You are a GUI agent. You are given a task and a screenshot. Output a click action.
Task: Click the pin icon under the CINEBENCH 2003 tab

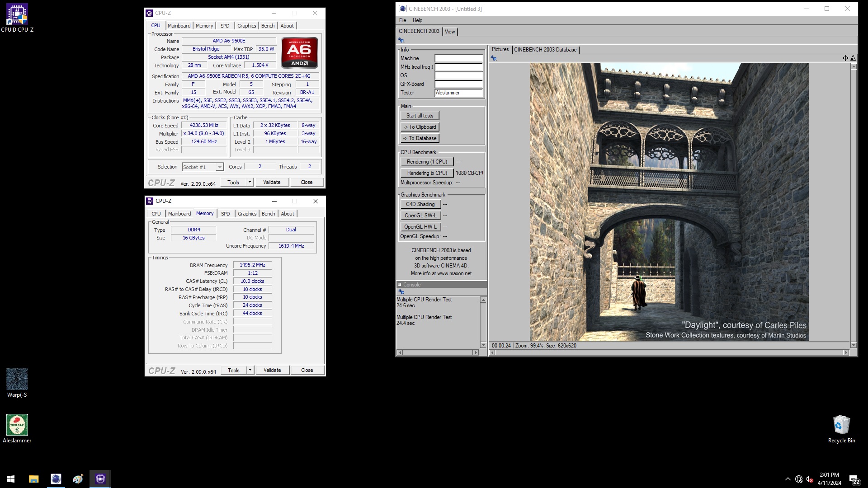(401, 40)
